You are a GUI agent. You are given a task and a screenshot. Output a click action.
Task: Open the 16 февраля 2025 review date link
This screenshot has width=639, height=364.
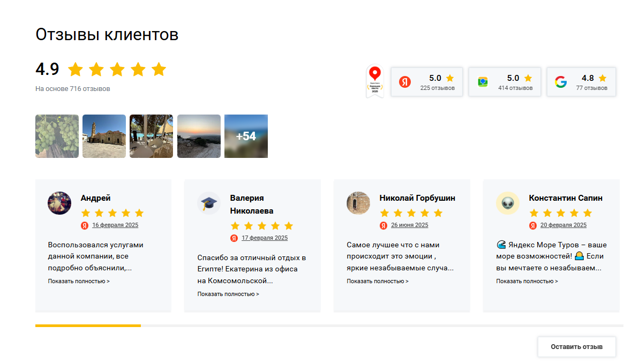coord(115,225)
